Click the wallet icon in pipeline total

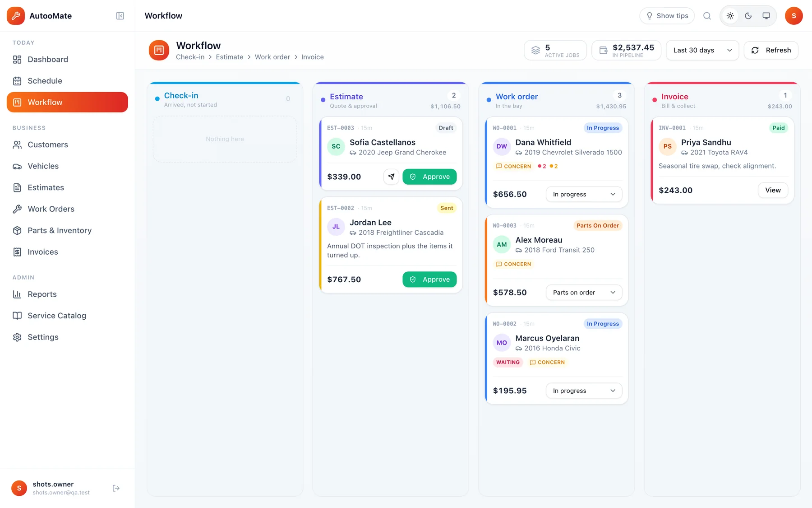click(x=603, y=50)
